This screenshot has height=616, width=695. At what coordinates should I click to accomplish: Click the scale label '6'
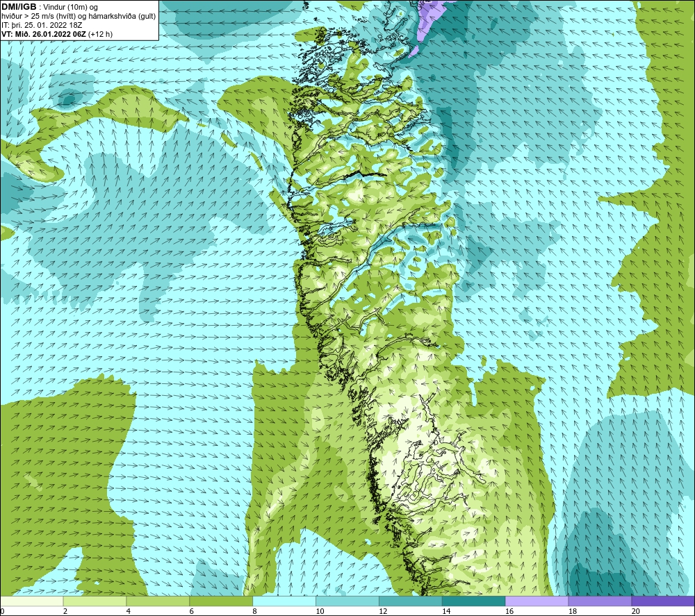coord(192,611)
